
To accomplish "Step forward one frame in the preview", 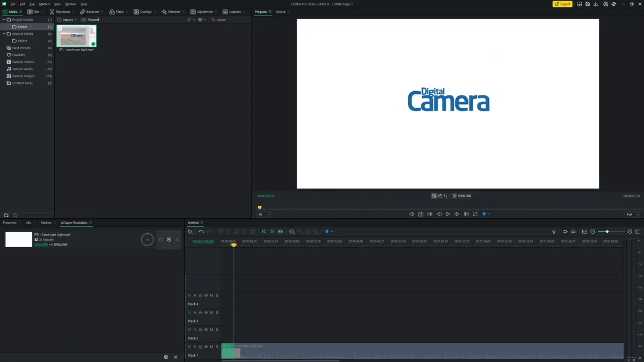I will 457,214.
